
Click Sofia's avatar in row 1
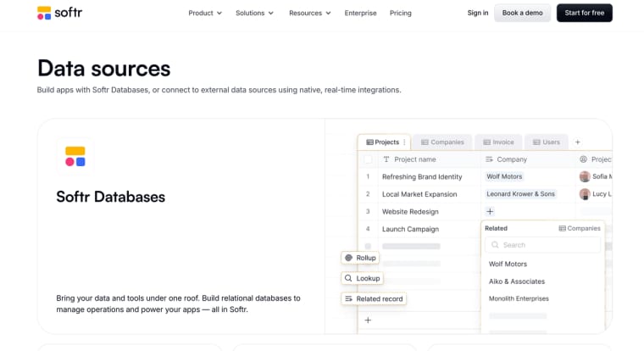click(585, 176)
